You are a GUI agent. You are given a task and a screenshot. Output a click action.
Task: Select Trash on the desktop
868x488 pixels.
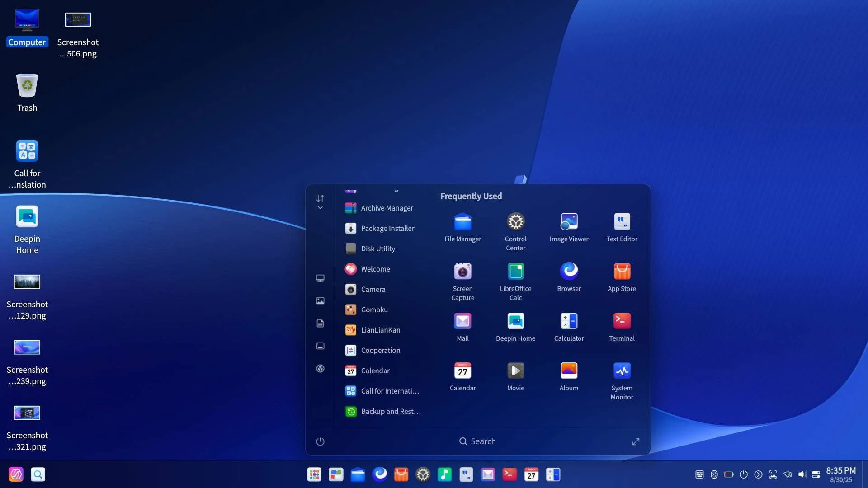tap(27, 93)
